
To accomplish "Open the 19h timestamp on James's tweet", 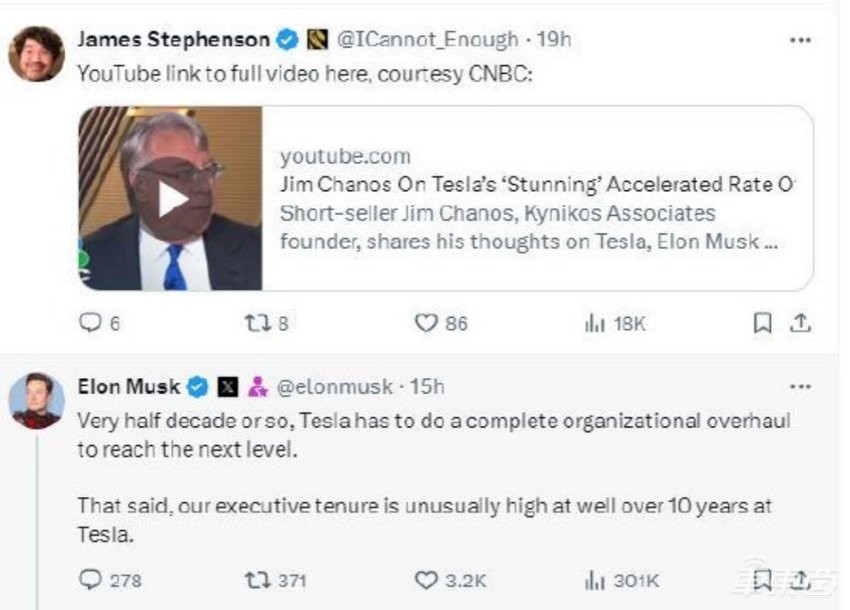I will 553,40.
